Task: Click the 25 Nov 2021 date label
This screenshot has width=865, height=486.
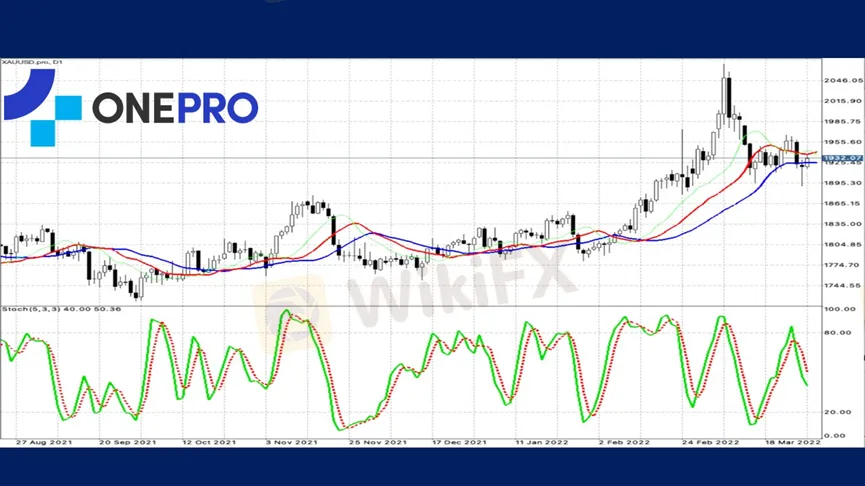Action: pos(377,442)
